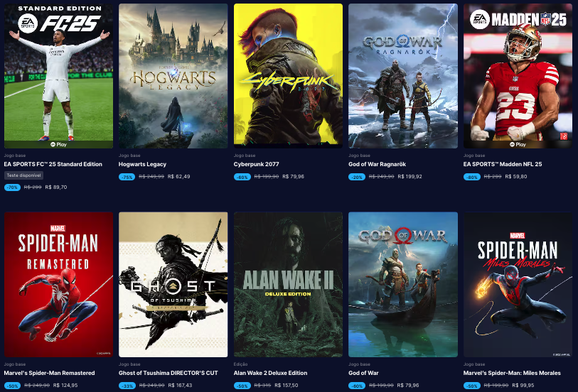
Task: Open Alan Wake 2 Deluxe Edition title link
Action: click(270, 373)
